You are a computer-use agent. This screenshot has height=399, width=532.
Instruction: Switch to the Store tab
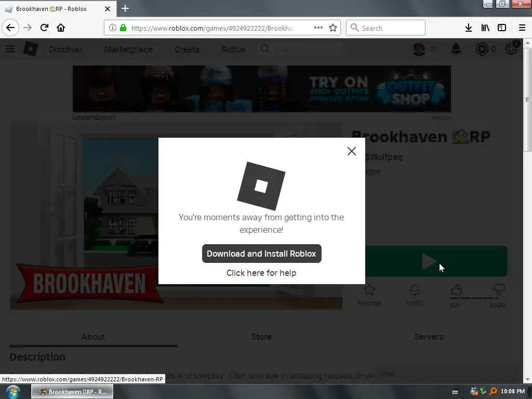pyautogui.click(x=261, y=337)
